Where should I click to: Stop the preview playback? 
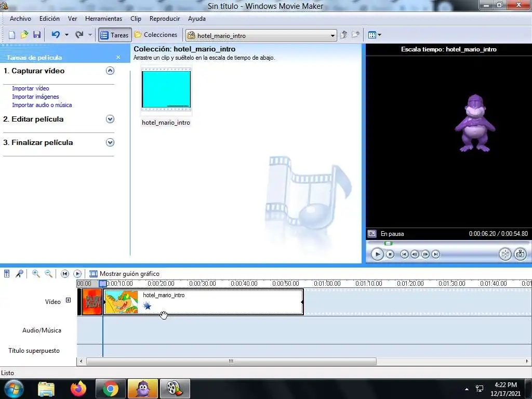pos(390,254)
